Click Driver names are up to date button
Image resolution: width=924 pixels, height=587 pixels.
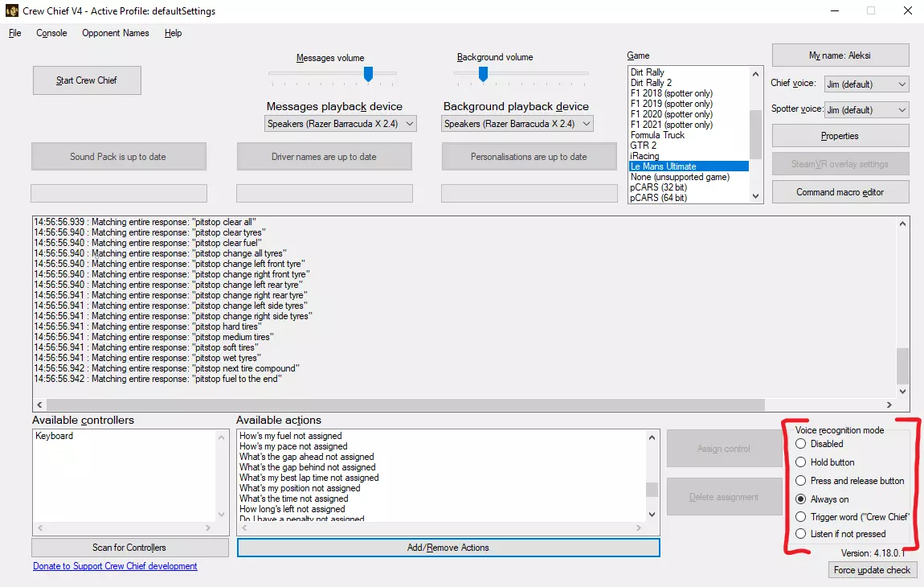[324, 157]
